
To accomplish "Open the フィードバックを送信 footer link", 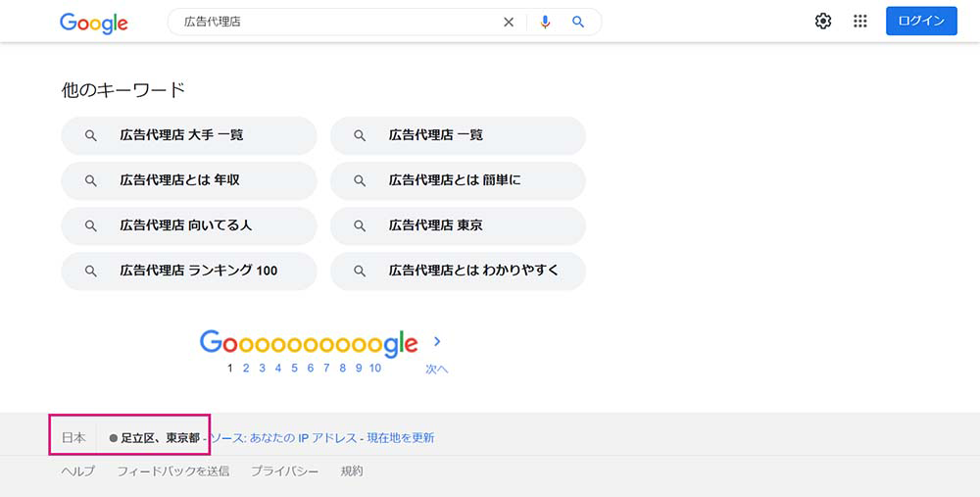I will point(173,472).
